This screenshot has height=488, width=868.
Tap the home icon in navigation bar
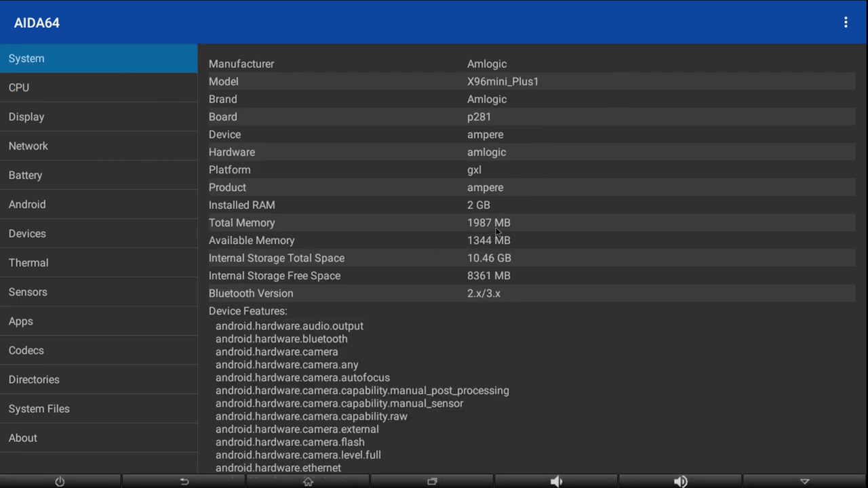click(308, 481)
